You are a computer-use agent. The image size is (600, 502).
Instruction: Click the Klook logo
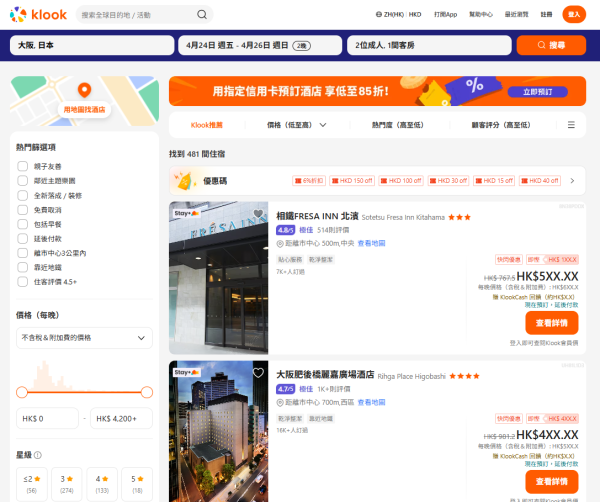tap(38, 15)
